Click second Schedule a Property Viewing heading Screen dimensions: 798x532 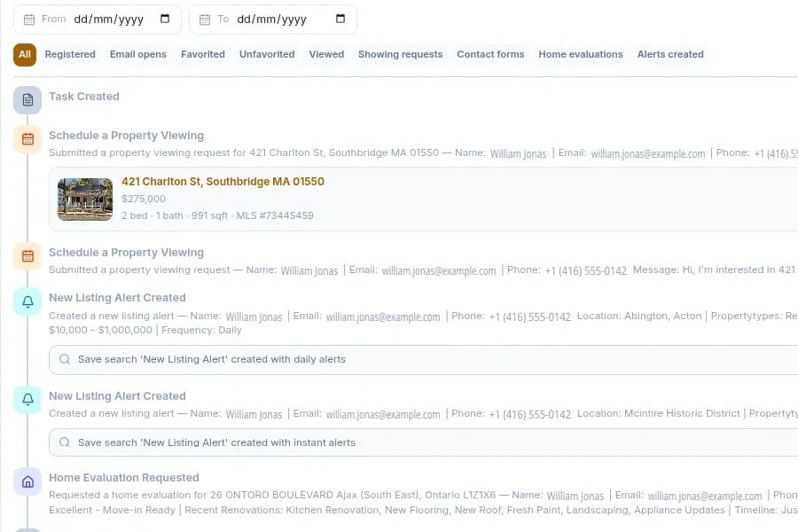tap(126, 253)
